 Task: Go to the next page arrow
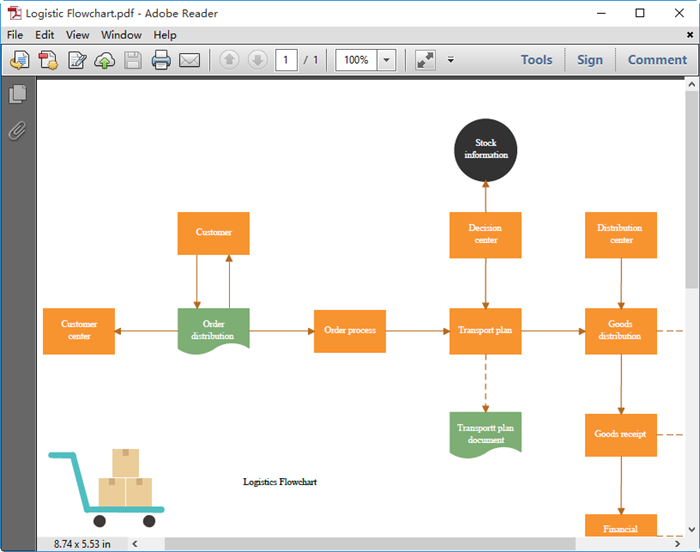pyautogui.click(x=257, y=60)
